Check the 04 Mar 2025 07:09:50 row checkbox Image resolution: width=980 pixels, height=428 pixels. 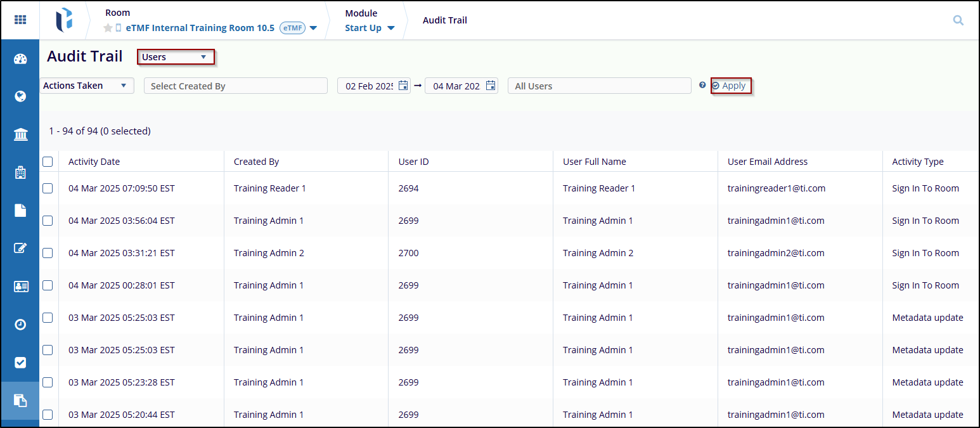[x=48, y=188]
